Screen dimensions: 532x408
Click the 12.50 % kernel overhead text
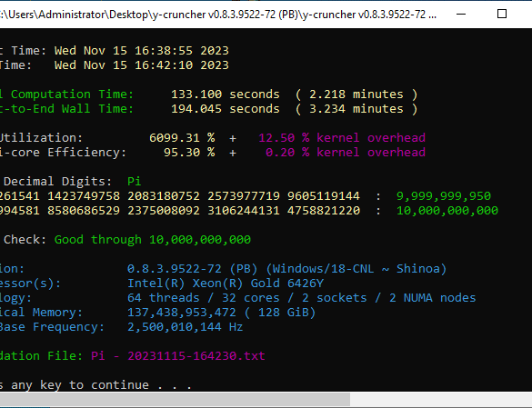342,138
